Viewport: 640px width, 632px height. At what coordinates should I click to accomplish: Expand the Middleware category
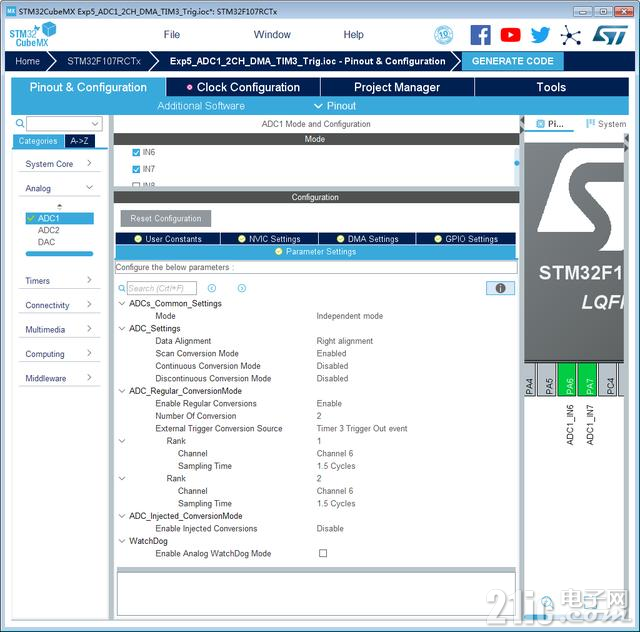point(59,378)
